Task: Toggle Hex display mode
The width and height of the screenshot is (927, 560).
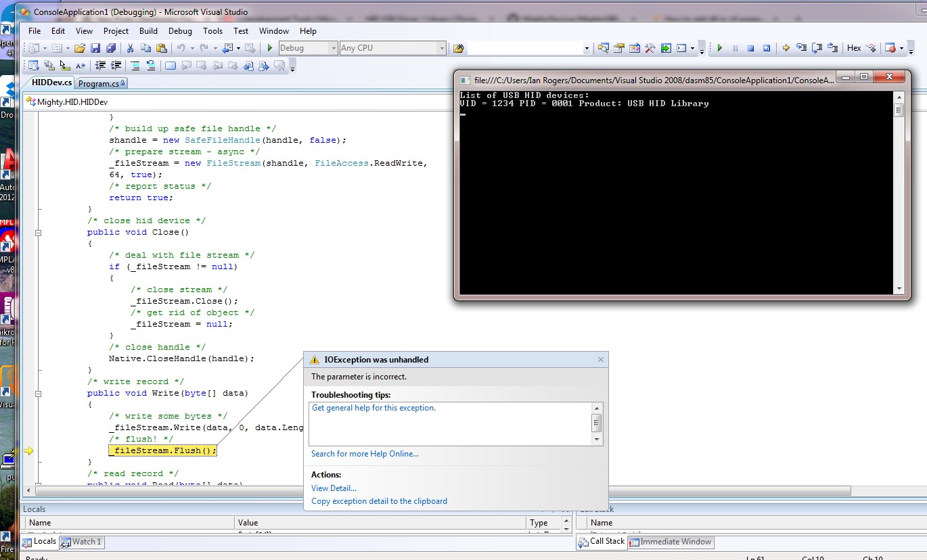Action: click(x=854, y=48)
